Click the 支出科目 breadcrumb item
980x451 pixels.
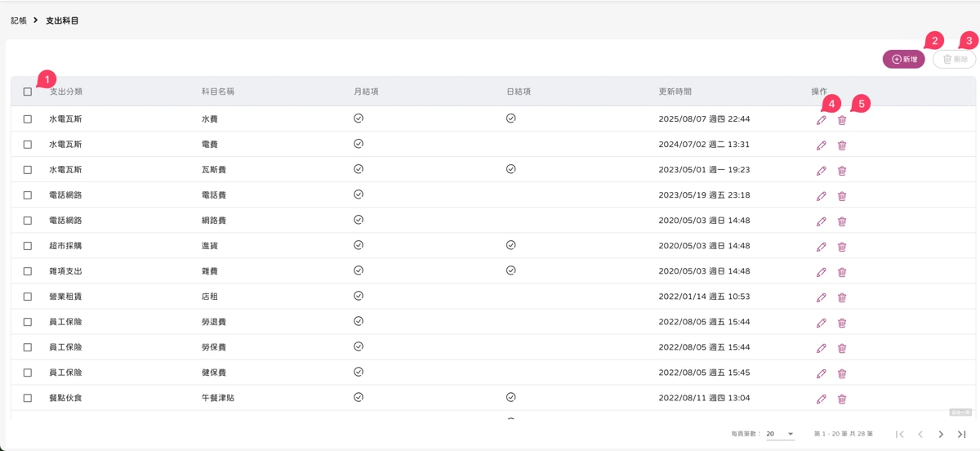click(62, 20)
